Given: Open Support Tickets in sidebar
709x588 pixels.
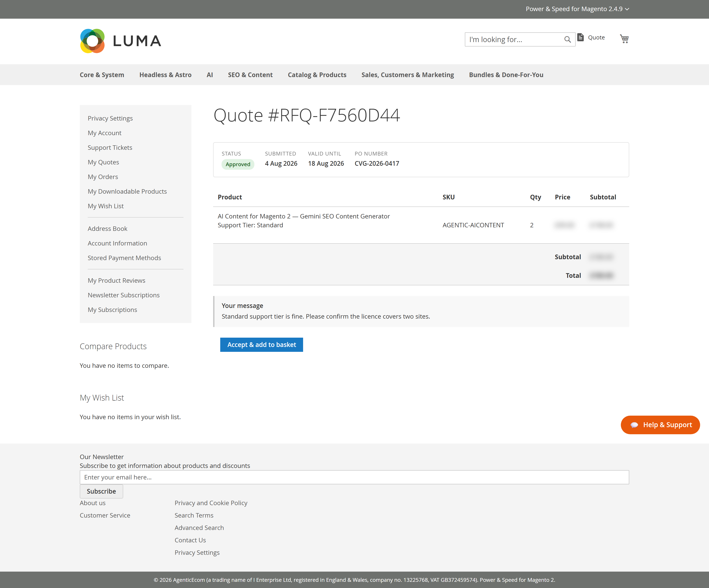Looking at the screenshot, I should pos(110,148).
